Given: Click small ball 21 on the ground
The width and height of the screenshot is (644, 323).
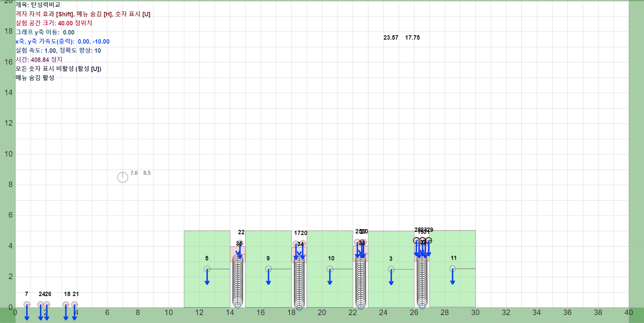Looking at the screenshot, I should tap(75, 304).
